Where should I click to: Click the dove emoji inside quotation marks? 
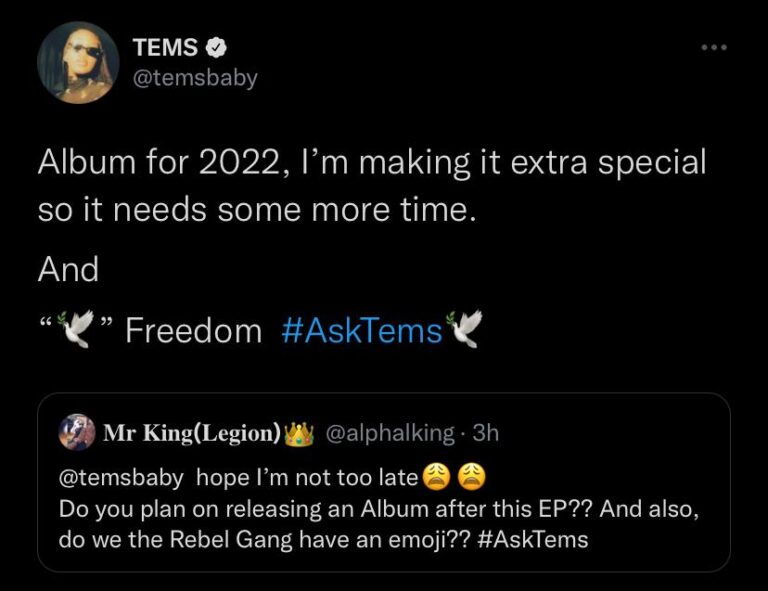pyautogui.click(x=76, y=329)
